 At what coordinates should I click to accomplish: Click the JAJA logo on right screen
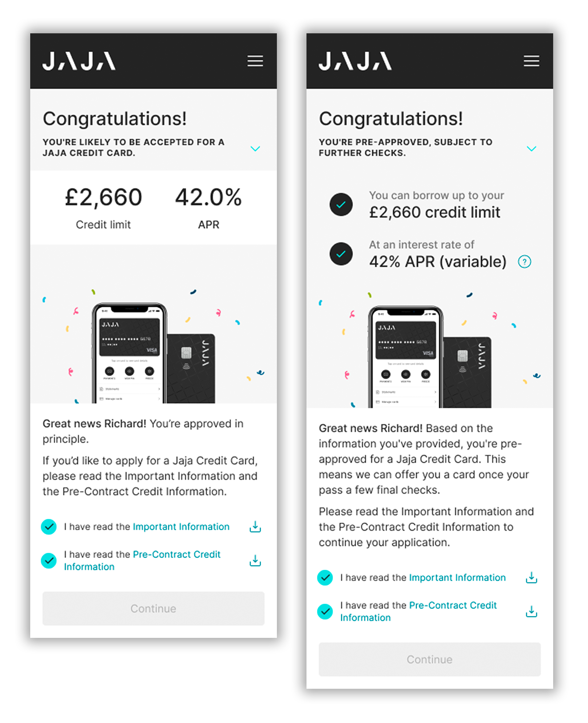355,61
